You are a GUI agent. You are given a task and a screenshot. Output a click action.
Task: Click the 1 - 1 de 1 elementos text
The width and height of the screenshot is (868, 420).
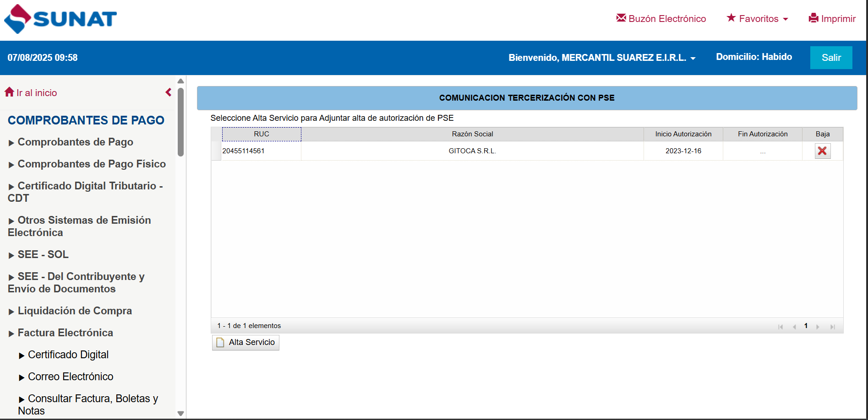(249, 326)
